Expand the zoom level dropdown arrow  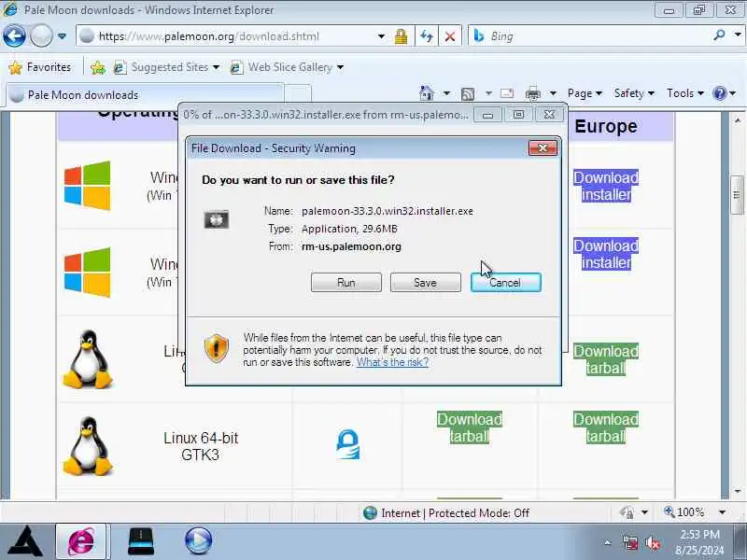tap(722, 512)
